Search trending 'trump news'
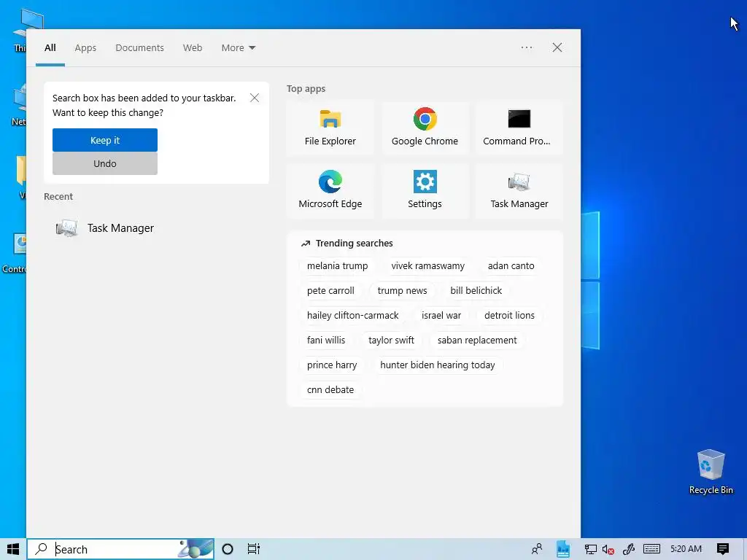 pos(402,290)
